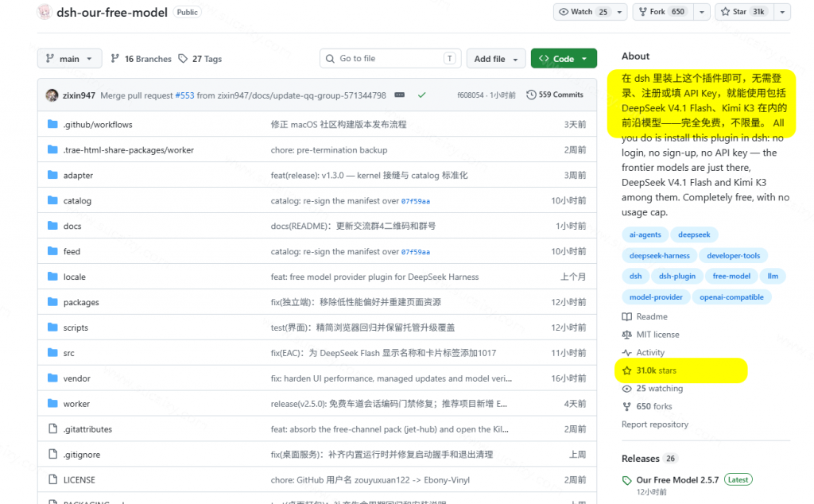Expand the Star lists dropdown arrow
The height and width of the screenshot is (504, 814).
tap(782, 12)
